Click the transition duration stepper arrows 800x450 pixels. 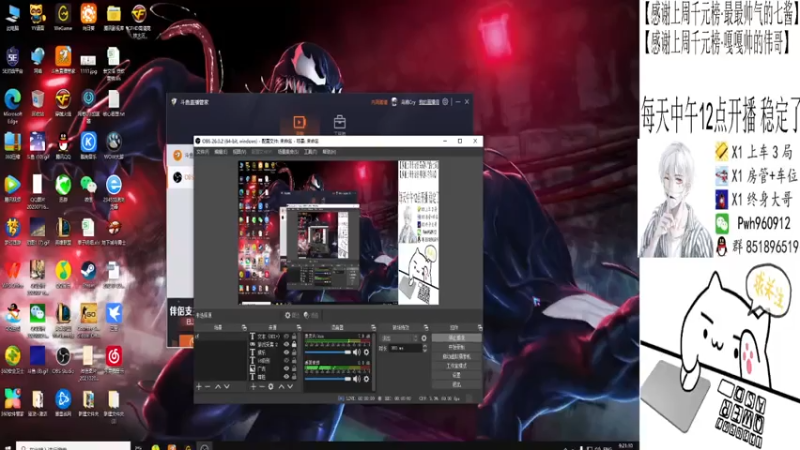point(425,348)
